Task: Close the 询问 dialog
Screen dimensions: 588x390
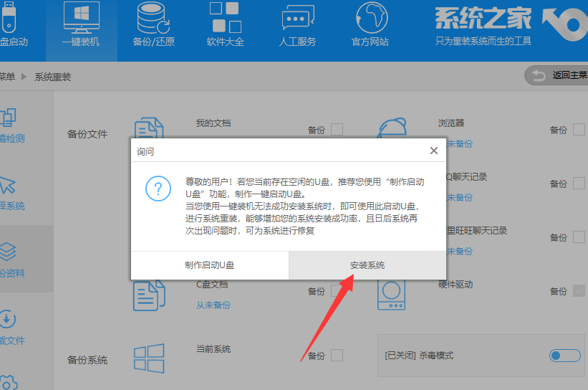Action: tap(433, 151)
